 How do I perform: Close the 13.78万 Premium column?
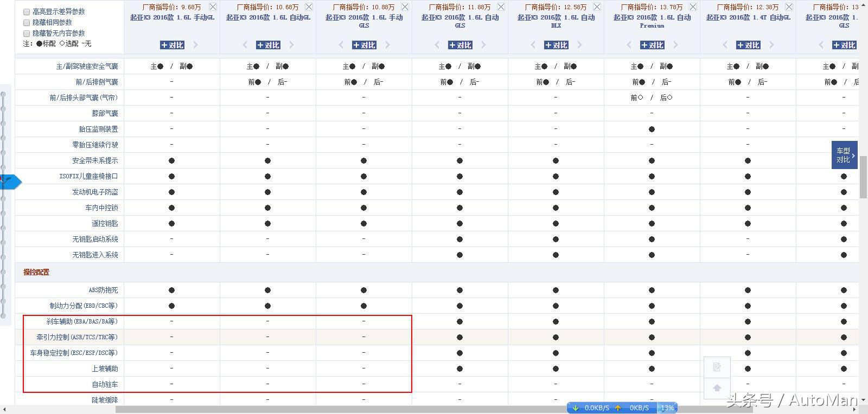click(693, 7)
